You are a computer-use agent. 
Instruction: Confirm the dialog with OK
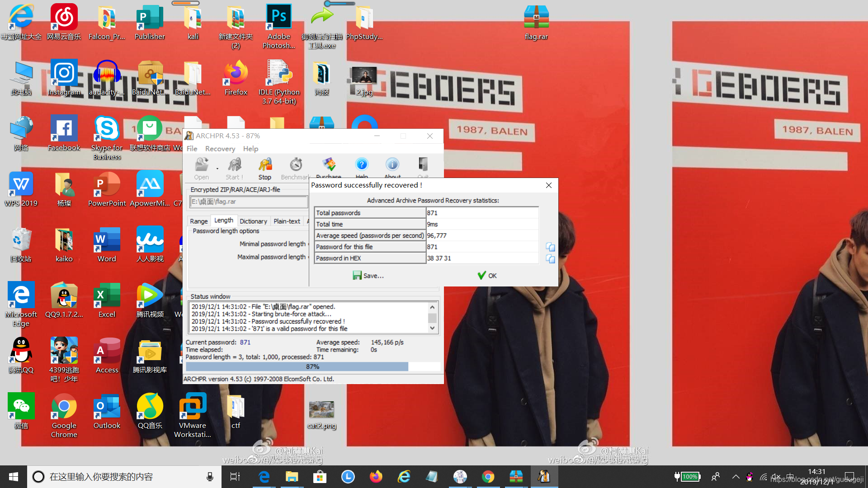coord(487,276)
